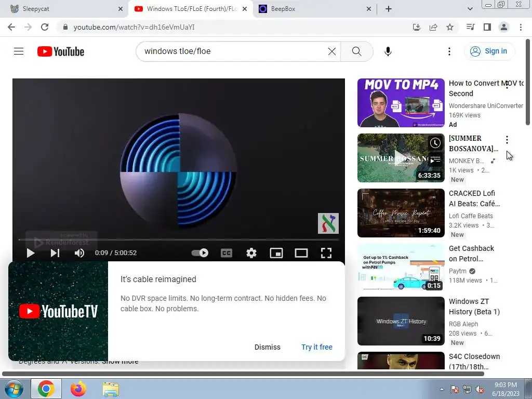Enable miniplayer mode
The width and height of the screenshot is (532, 399).
pyautogui.click(x=276, y=253)
